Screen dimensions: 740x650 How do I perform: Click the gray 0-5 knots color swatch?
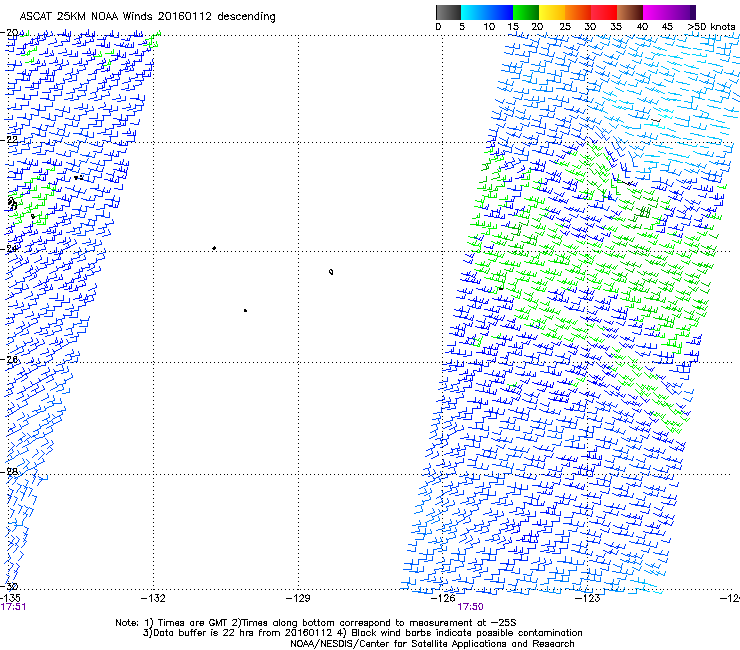coord(448,12)
